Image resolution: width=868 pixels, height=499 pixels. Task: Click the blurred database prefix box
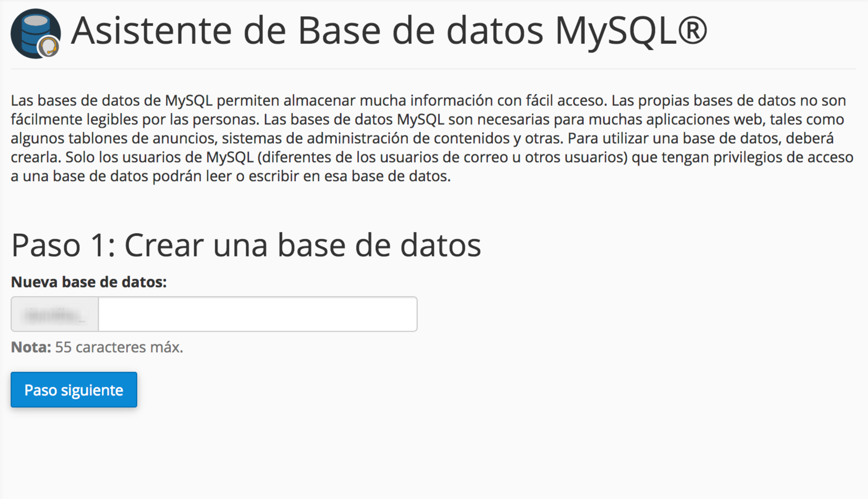click(x=54, y=314)
